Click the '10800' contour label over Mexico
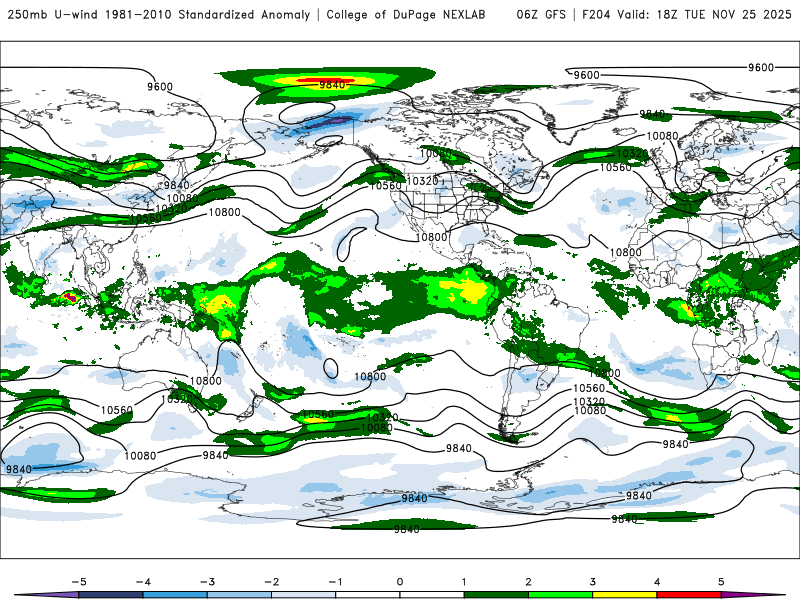Viewport: 800px width, 600px height. (432, 237)
